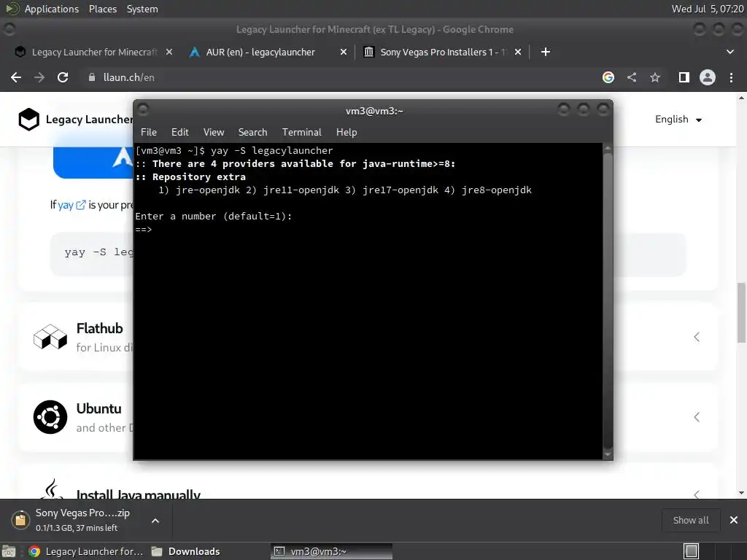Open the English language dropdown

coord(678,120)
